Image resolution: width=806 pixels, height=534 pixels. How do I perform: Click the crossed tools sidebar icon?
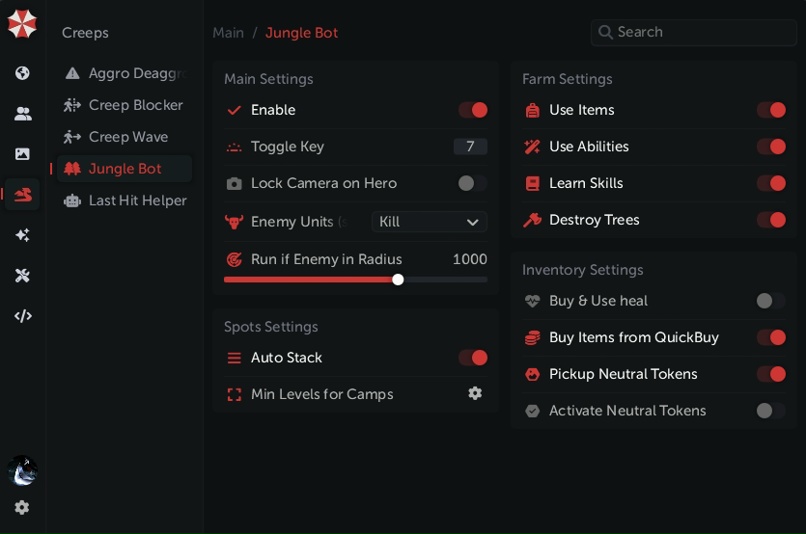point(22,275)
